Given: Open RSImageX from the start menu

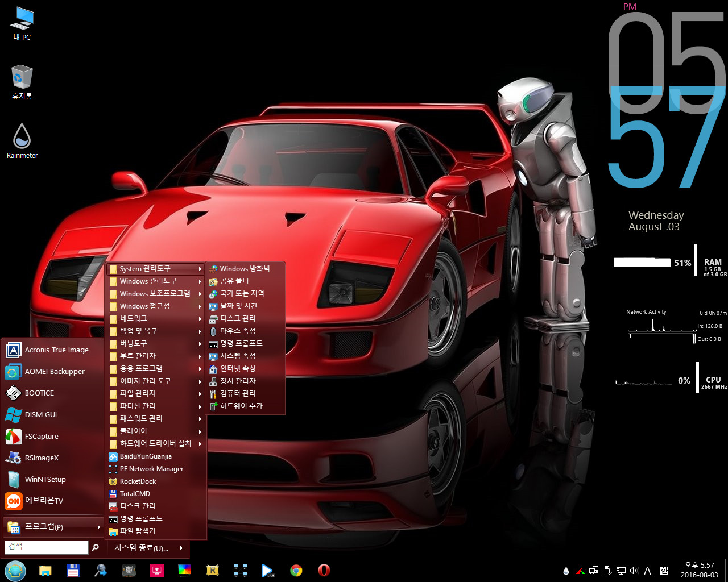Looking at the screenshot, I should (53, 458).
